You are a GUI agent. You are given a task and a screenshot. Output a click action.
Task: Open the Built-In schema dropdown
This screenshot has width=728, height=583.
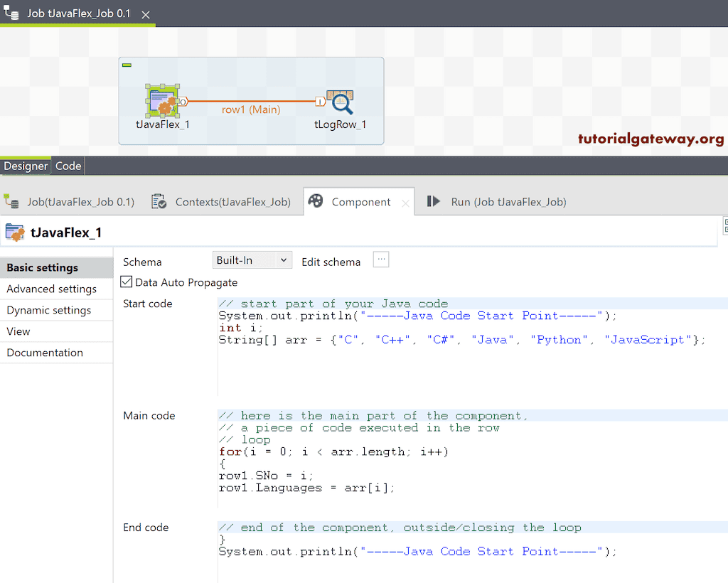click(x=252, y=260)
